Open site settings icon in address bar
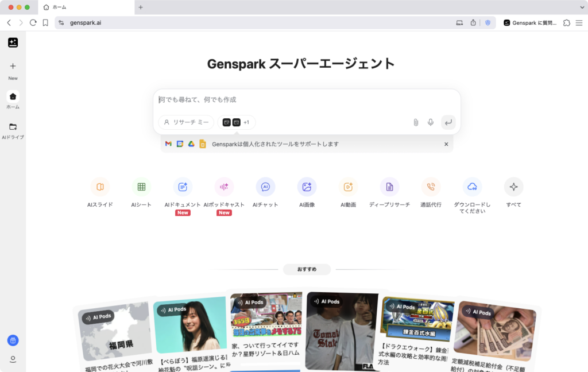 tap(61, 23)
